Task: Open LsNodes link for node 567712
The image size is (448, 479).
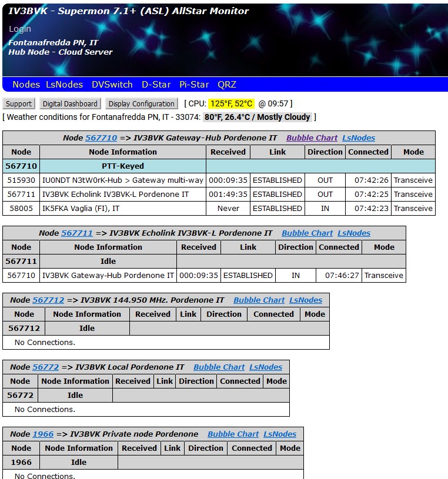Action: pos(306,300)
